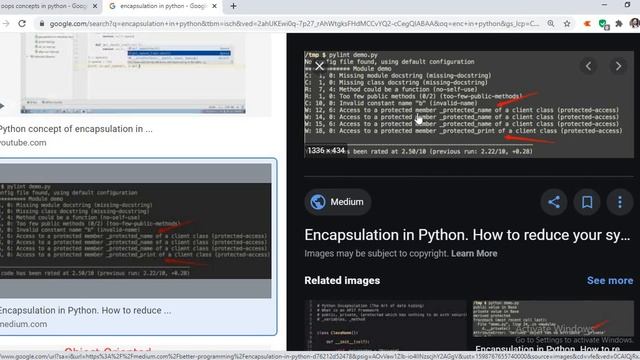
Task: View site info lock icon
Action: pos(42,24)
